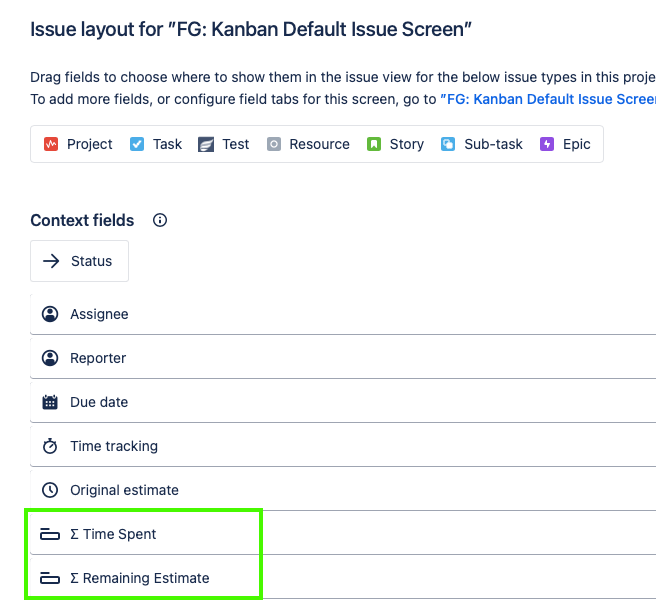Click the purple Epic lightning icon
This screenshot has height=612, width=656.
pyautogui.click(x=547, y=144)
